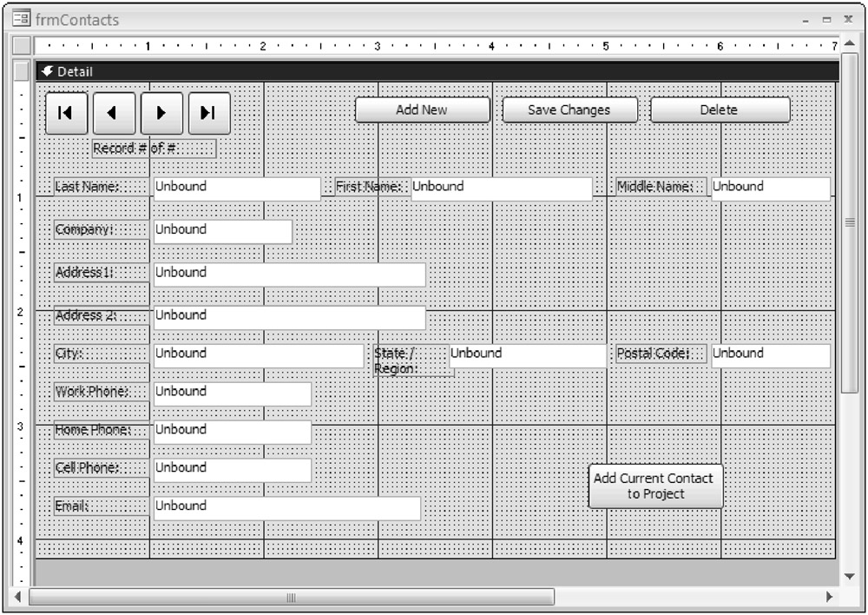The height and width of the screenshot is (615, 868).
Task: Click Add Current Contact to Project button
Action: 655,486
